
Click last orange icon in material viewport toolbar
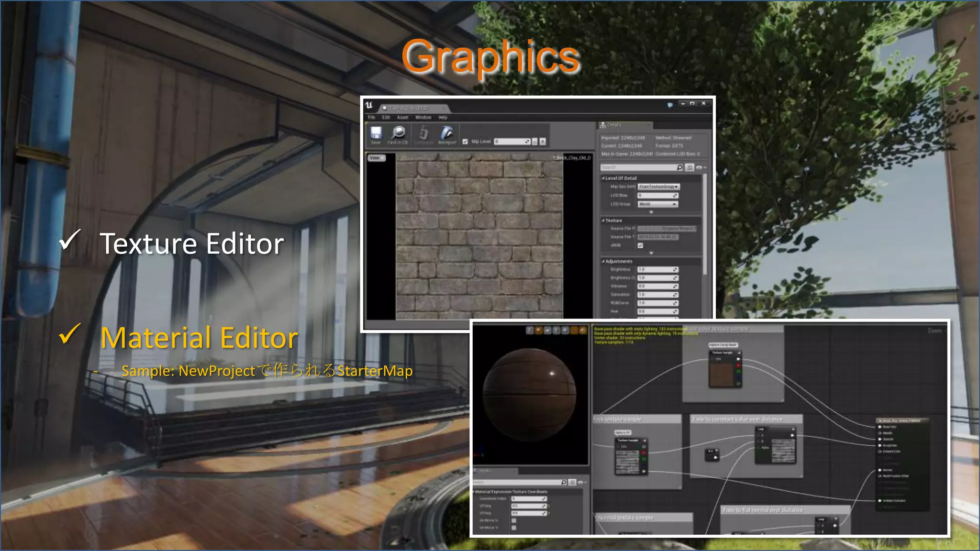[x=583, y=330]
